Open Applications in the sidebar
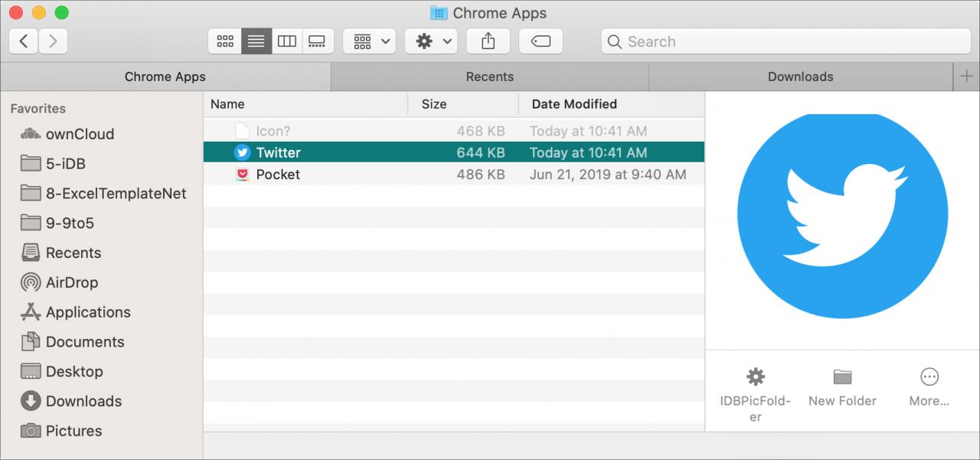Viewport: 980px width, 460px height. (75, 312)
